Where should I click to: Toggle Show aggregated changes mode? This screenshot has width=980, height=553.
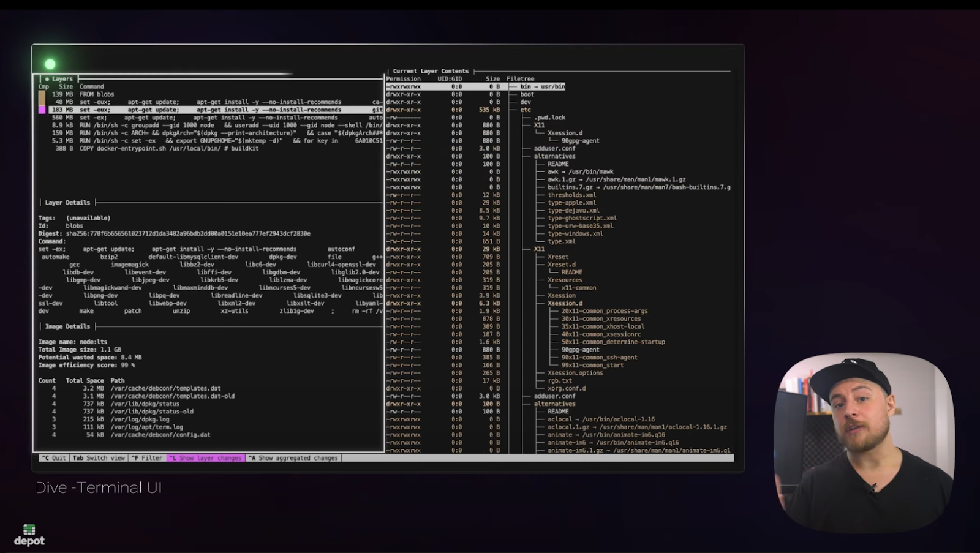coord(293,458)
